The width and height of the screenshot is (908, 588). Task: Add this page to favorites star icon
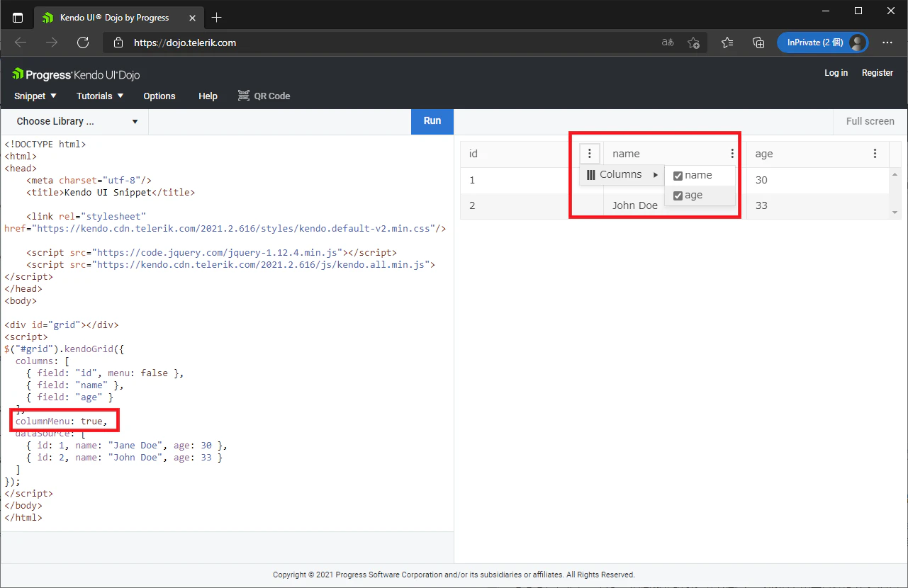pos(694,43)
